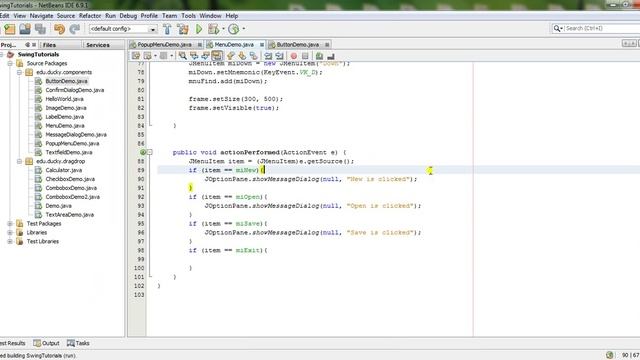
Task: Open the Window menu
Action: 210,16
